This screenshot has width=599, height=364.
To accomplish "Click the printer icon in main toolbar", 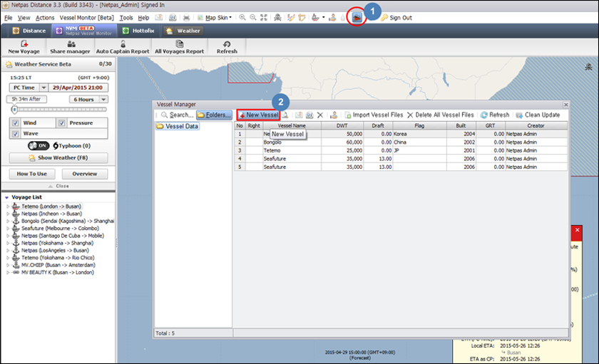I will click(186, 18).
